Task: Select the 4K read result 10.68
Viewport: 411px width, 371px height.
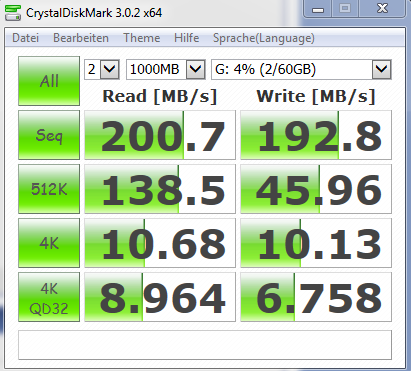Action: [160, 243]
